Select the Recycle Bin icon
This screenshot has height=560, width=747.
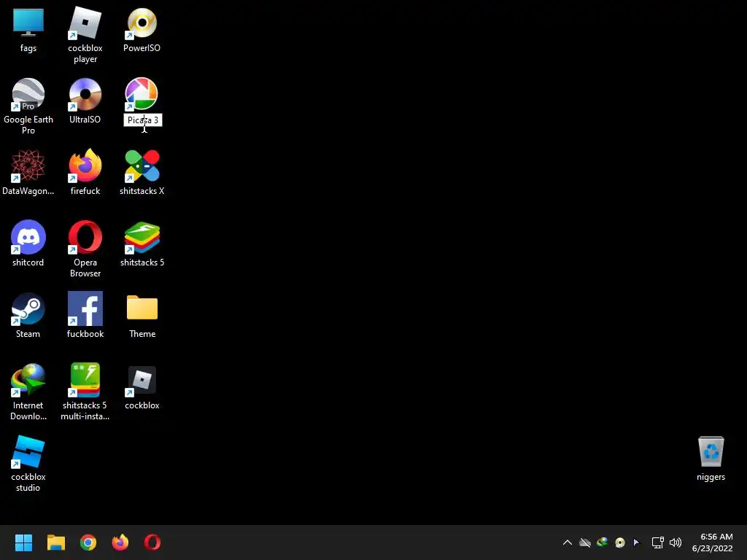coord(711,451)
